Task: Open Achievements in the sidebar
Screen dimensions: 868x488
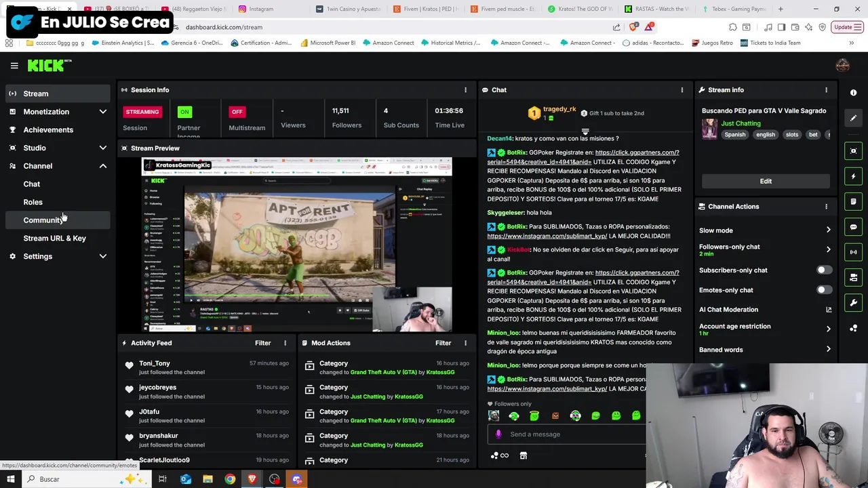Action: point(58,129)
